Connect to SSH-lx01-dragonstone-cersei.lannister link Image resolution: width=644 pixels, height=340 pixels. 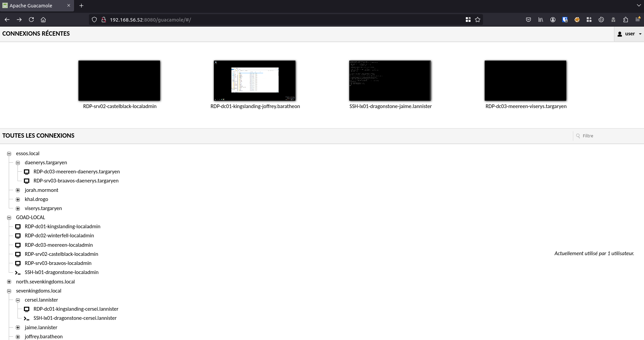pyautogui.click(x=75, y=318)
